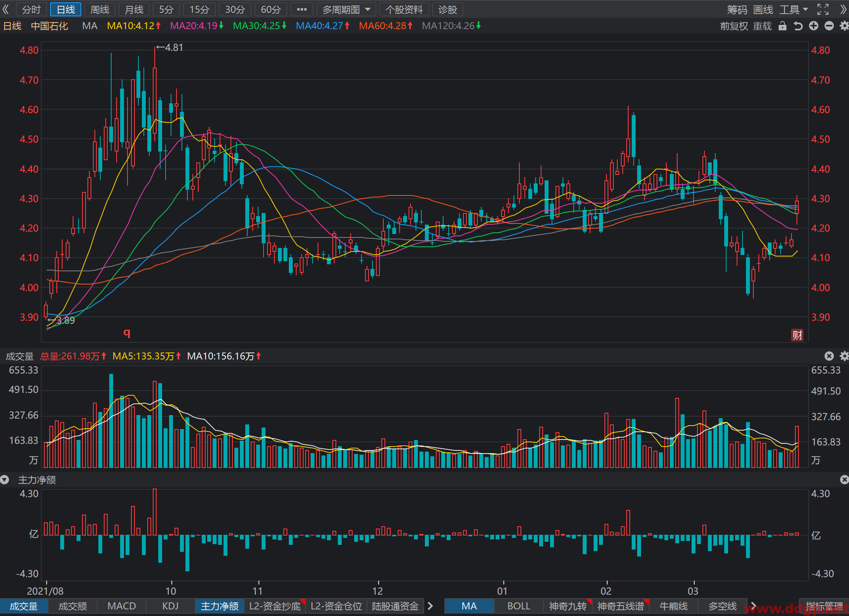The width and height of the screenshot is (849, 616).
Task: Open 陆股通资金 indicator tab
Action: [395, 606]
